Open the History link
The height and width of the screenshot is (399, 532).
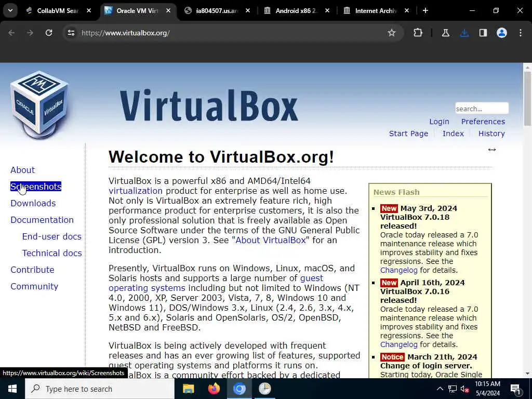pyautogui.click(x=491, y=134)
